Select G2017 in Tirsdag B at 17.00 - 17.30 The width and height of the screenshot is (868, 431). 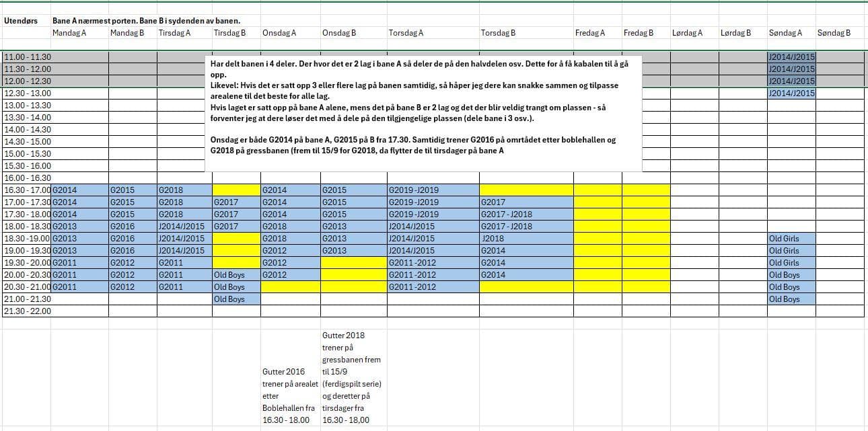(236, 202)
